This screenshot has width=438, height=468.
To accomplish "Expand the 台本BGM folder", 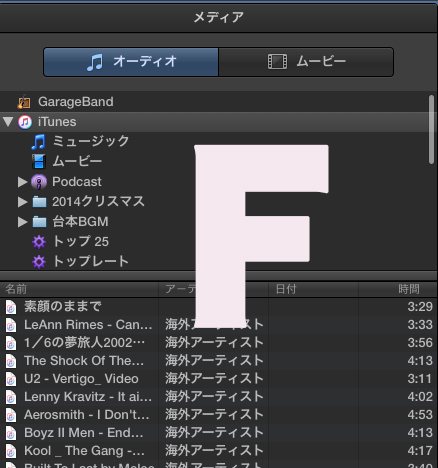I will click(x=22, y=222).
